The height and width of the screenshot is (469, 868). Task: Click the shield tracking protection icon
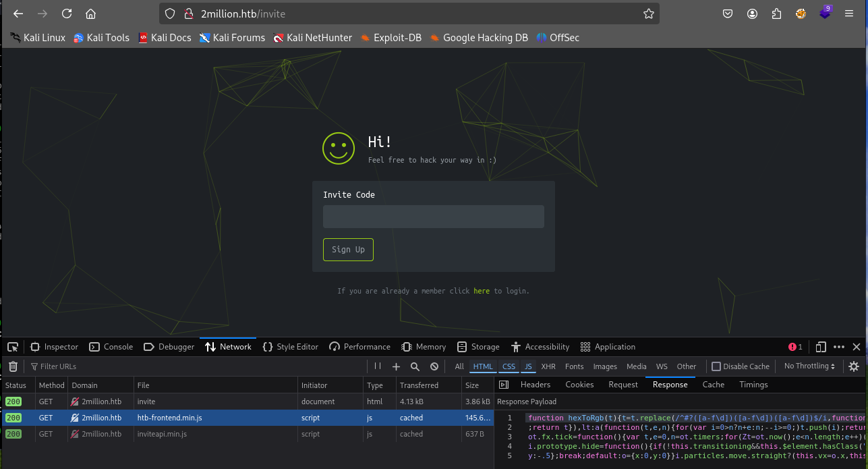170,13
